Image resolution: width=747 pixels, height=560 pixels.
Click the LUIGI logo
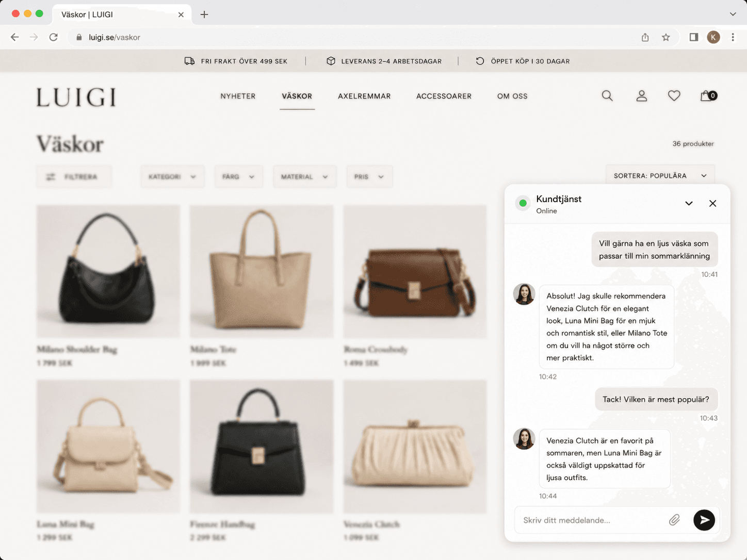[x=76, y=97]
